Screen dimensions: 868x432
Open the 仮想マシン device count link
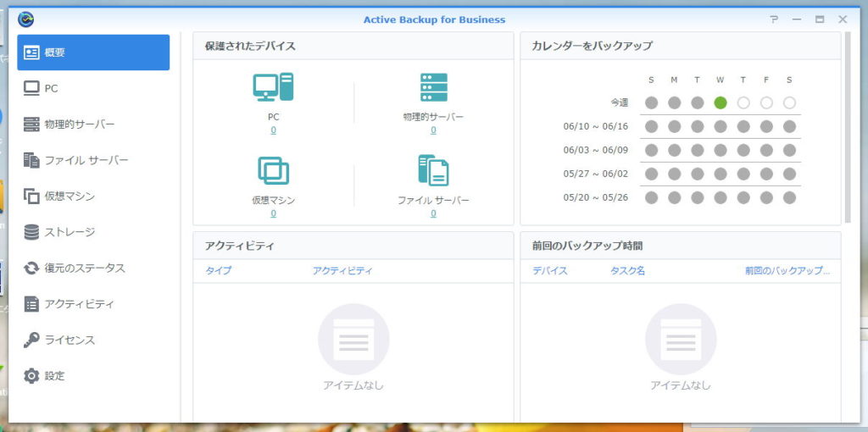(x=274, y=213)
